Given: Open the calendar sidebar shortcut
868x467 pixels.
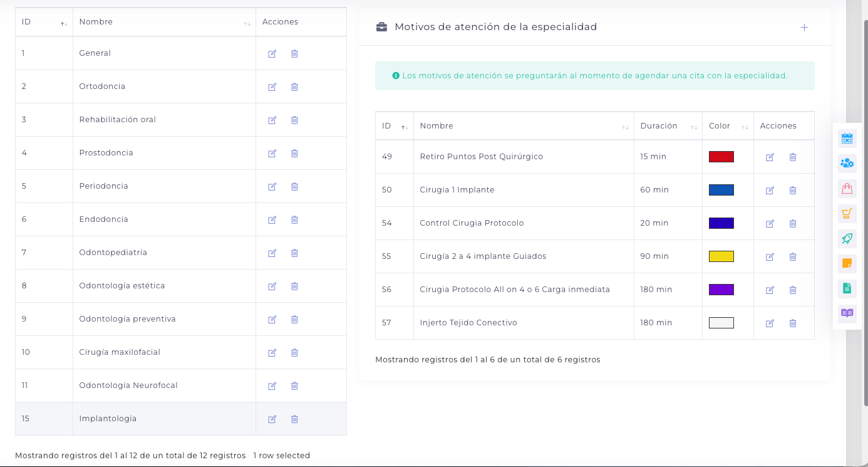Looking at the screenshot, I should pos(847,139).
